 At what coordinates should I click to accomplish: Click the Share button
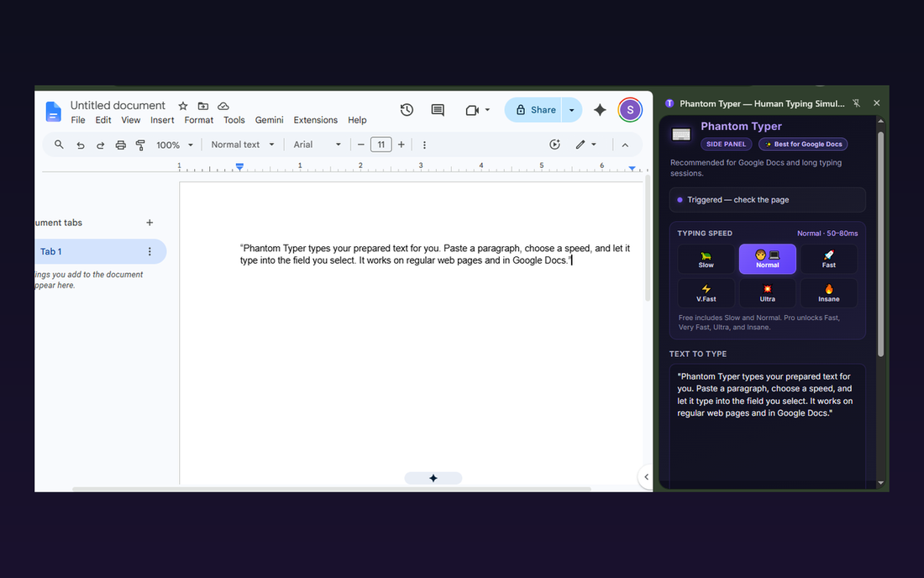(534, 110)
